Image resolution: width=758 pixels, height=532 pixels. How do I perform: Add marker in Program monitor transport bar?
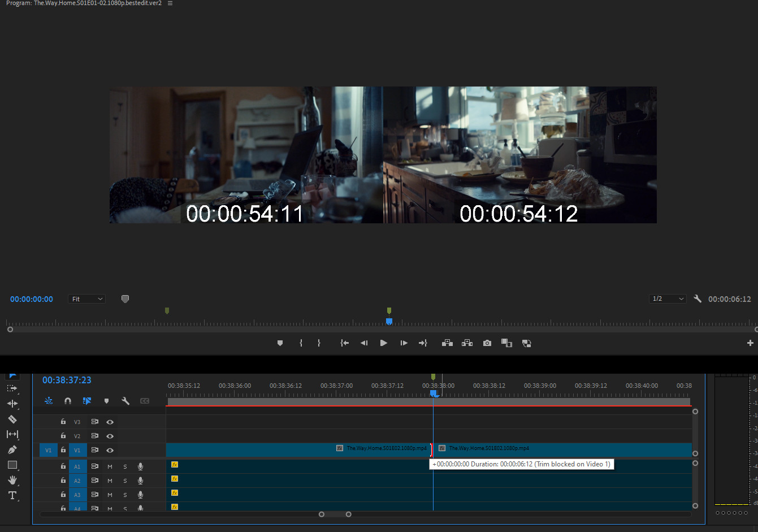[x=280, y=343]
